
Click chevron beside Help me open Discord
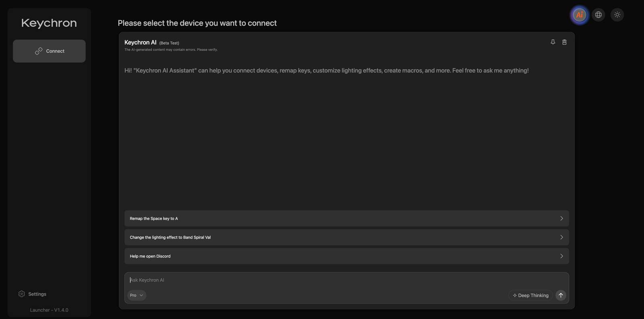pyautogui.click(x=561, y=256)
